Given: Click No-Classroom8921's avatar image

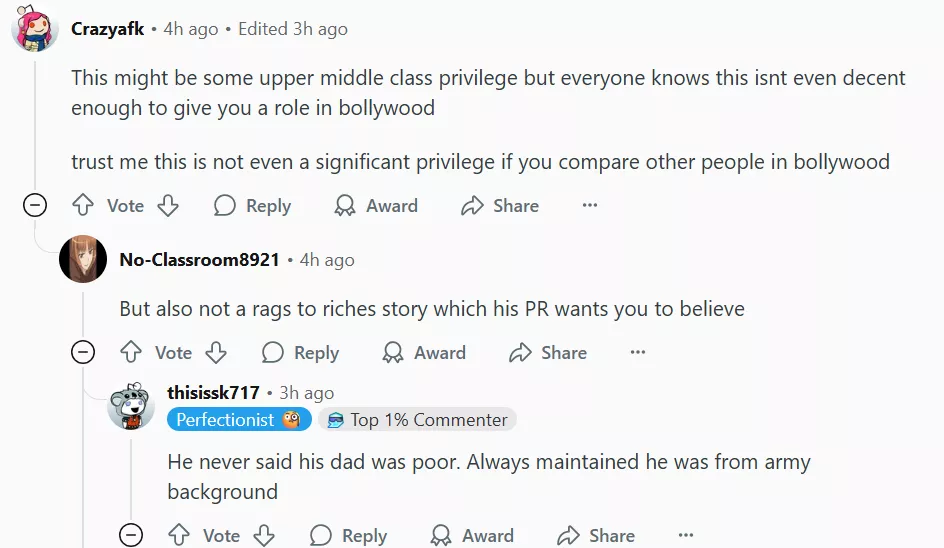Looking at the screenshot, I should tap(83, 260).
